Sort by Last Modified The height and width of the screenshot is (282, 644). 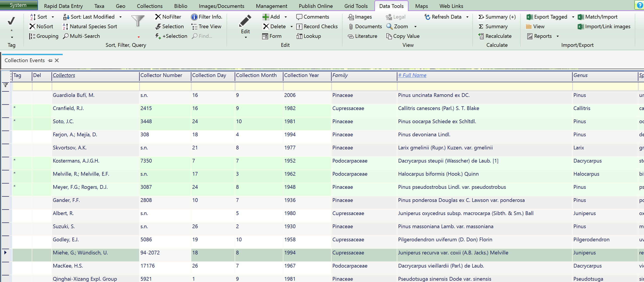point(89,17)
